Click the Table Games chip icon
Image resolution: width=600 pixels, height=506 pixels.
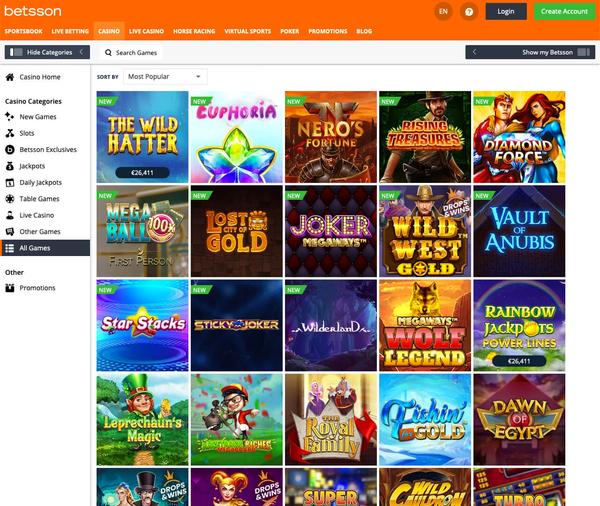(10, 199)
